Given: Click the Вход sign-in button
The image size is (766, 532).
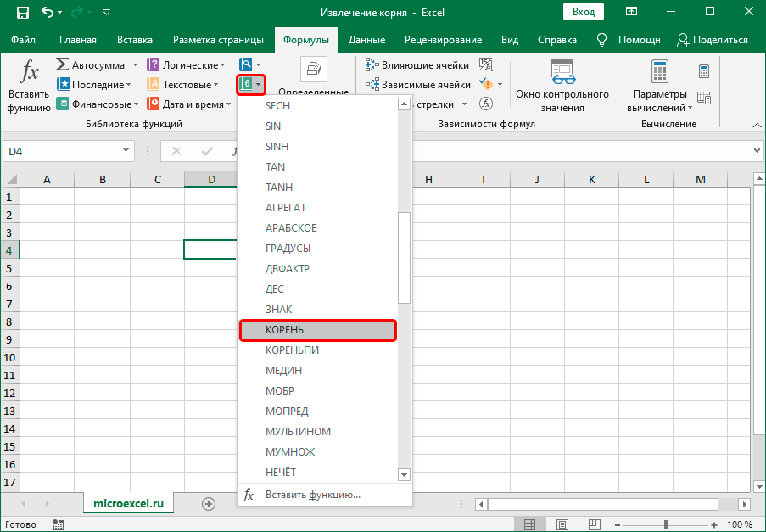Looking at the screenshot, I should 583,13.
